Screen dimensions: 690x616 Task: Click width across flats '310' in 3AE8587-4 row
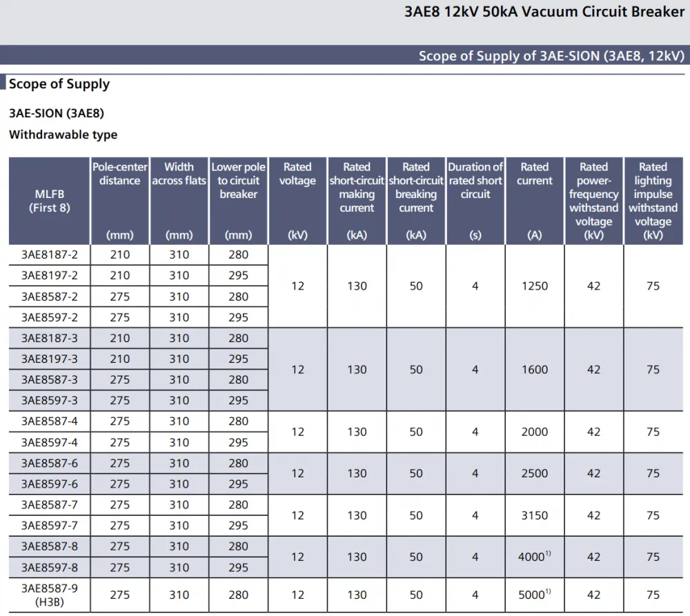point(179,421)
